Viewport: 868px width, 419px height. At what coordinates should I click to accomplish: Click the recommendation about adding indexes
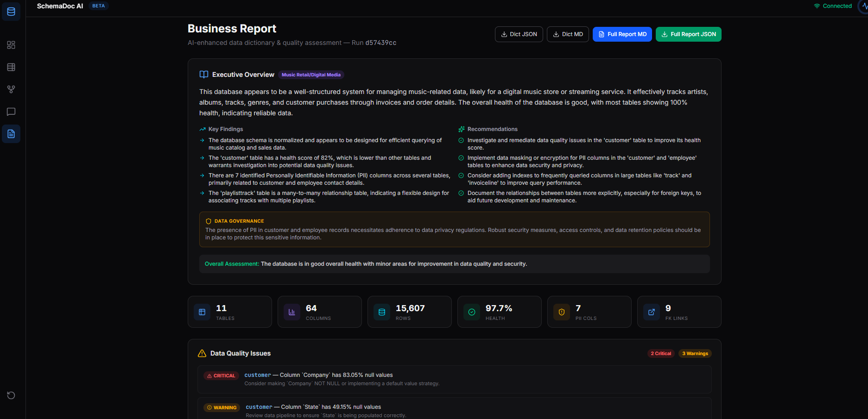pos(579,179)
